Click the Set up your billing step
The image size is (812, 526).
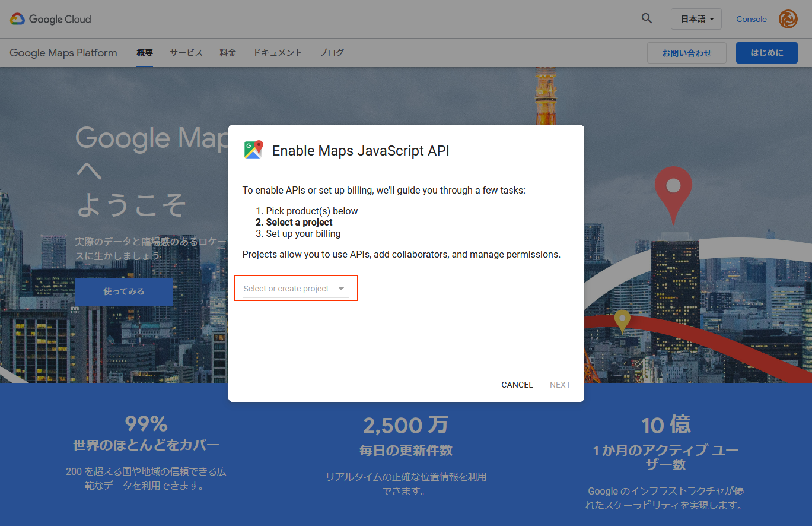[303, 233]
